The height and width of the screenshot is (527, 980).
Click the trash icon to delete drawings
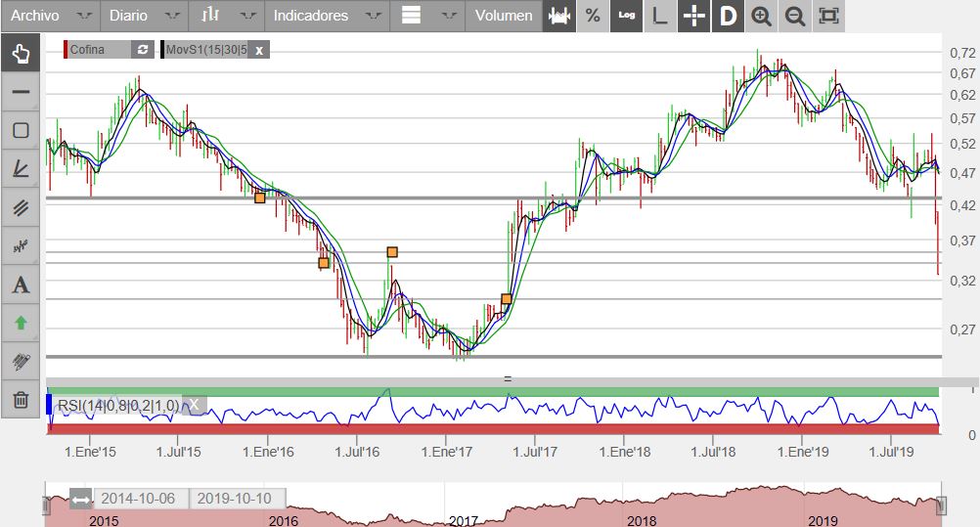(x=21, y=400)
